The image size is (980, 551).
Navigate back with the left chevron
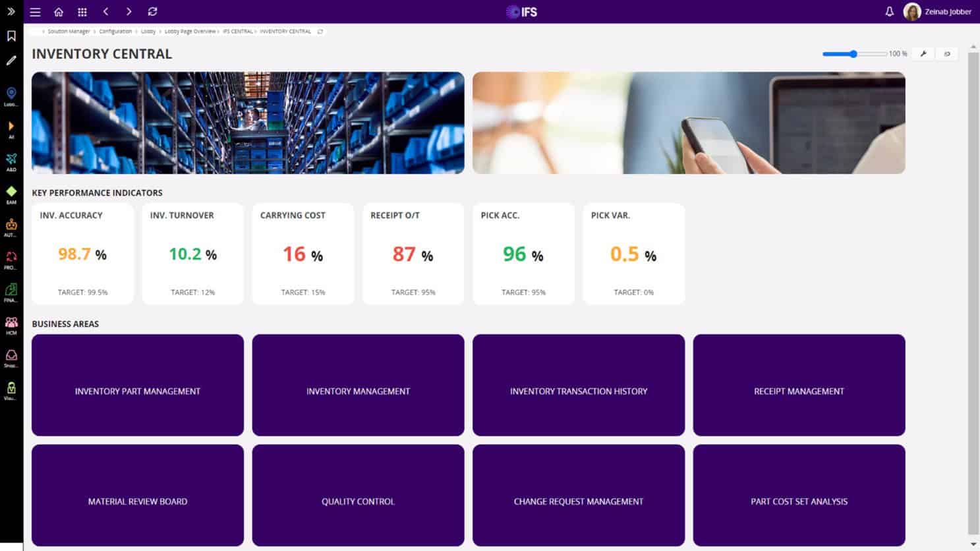(105, 12)
